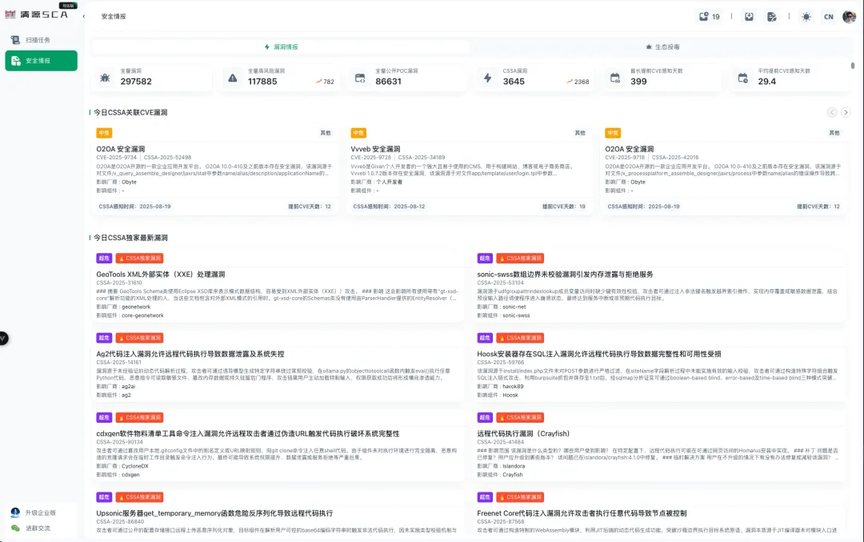The height and width of the screenshot is (542, 864).
Task: Open 升级企业版 at sidebar bottom
Action: coord(41,513)
